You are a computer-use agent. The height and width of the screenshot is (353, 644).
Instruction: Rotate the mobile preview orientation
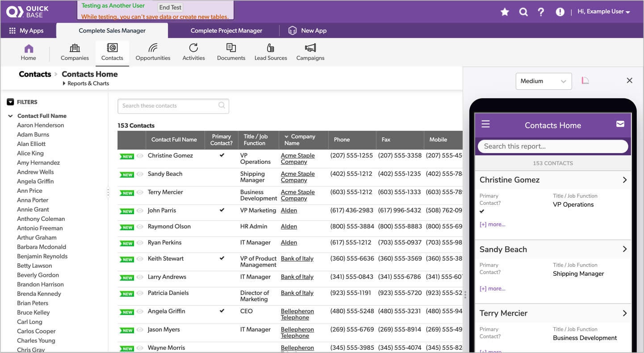[x=585, y=81]
